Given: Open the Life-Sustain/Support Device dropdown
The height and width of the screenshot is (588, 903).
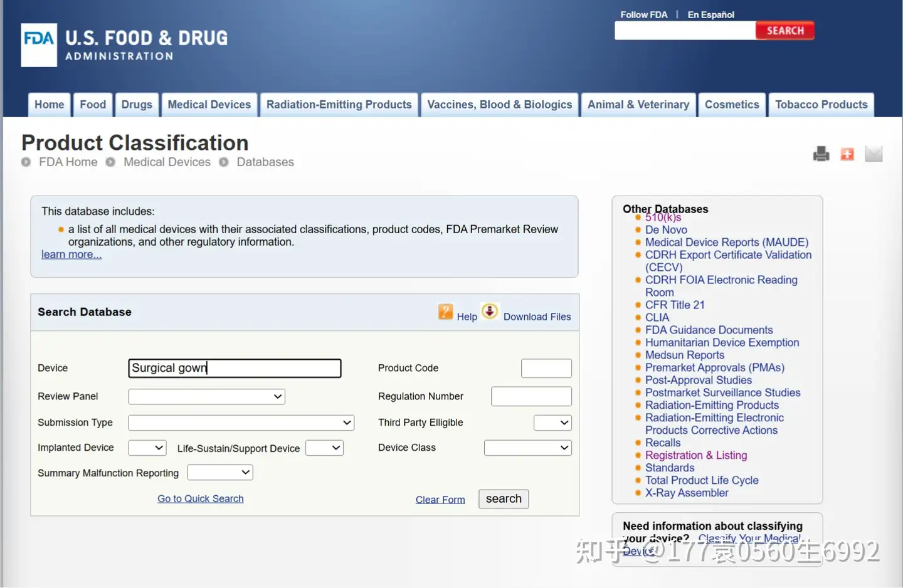Looking at the screenshot, I should point(324,448).
